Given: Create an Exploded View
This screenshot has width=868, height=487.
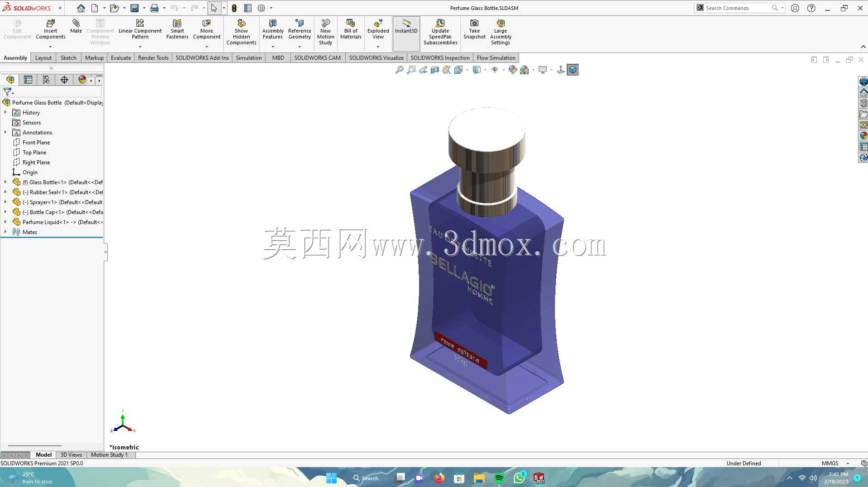Looking at the screenshot, I should 378,29.
